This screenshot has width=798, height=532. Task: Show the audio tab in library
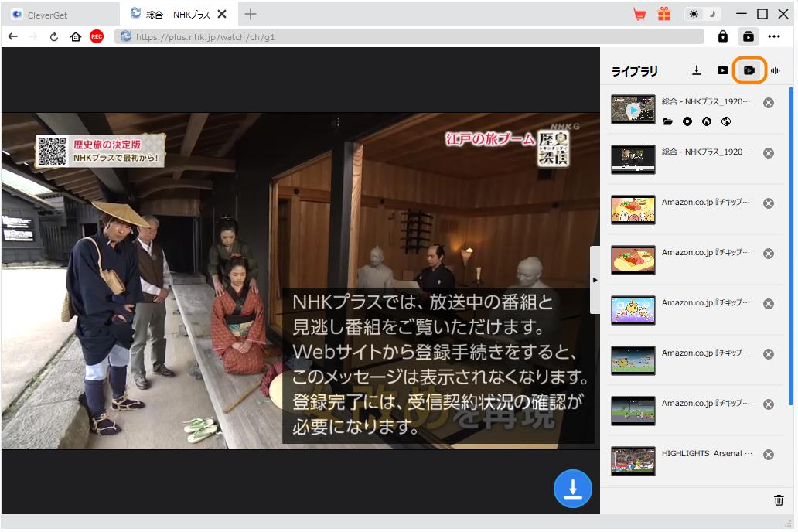[775, 71]
